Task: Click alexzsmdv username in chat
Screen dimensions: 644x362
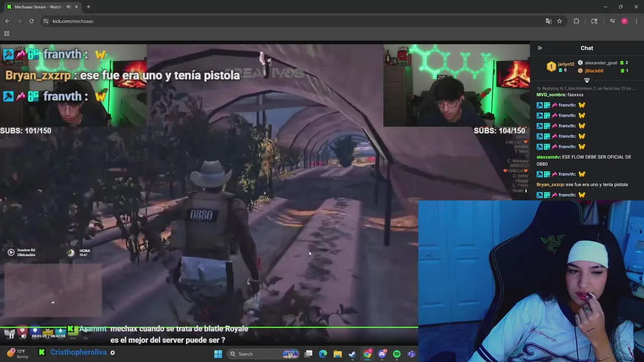Action: pyautogui.click(x=548, y=157)
